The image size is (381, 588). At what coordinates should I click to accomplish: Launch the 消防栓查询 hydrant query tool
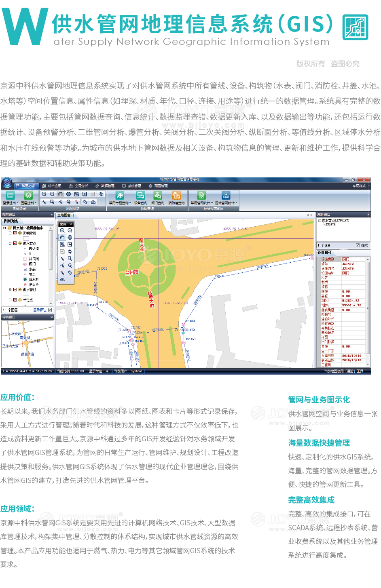(176, 196)
